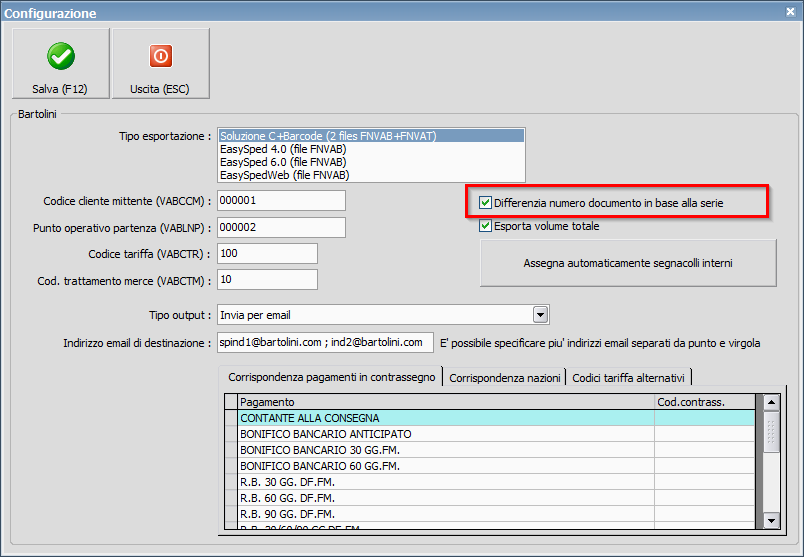Switch to Corrispondenza nazioni tab
Viewport: 804px width, 557px height.
click(505, 378)
